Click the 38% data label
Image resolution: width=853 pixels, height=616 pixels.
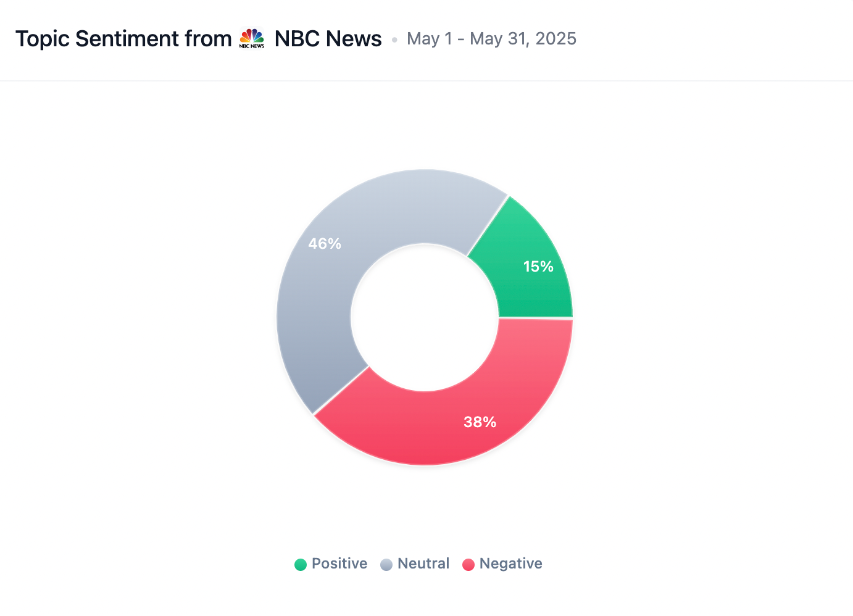pos(480,422)
